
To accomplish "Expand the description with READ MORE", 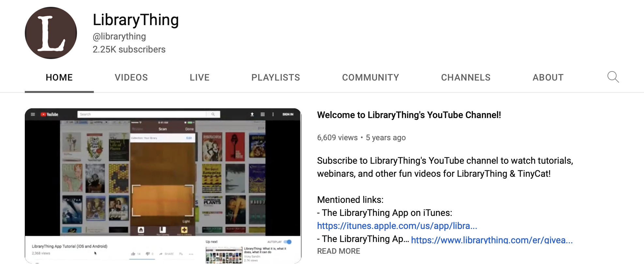I will pyautogui.click(x=339, y=251).
